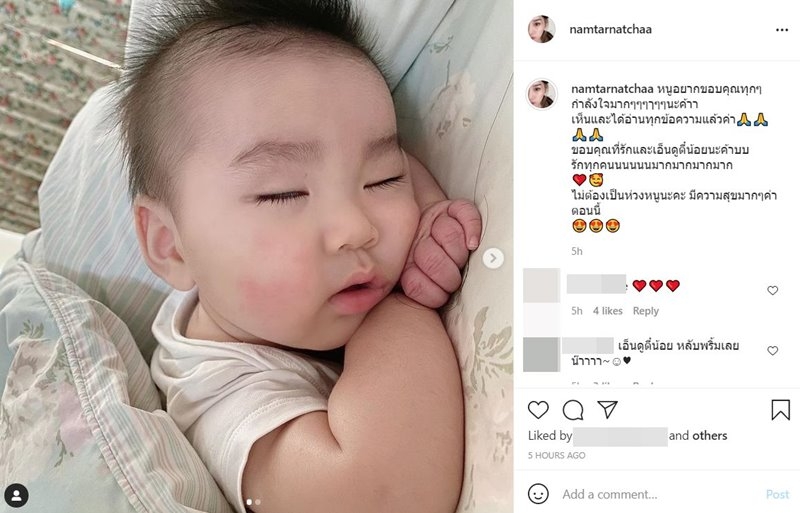Submit the comment with the Post button
This screenshot has height=513, width=800.
[777, 494]
